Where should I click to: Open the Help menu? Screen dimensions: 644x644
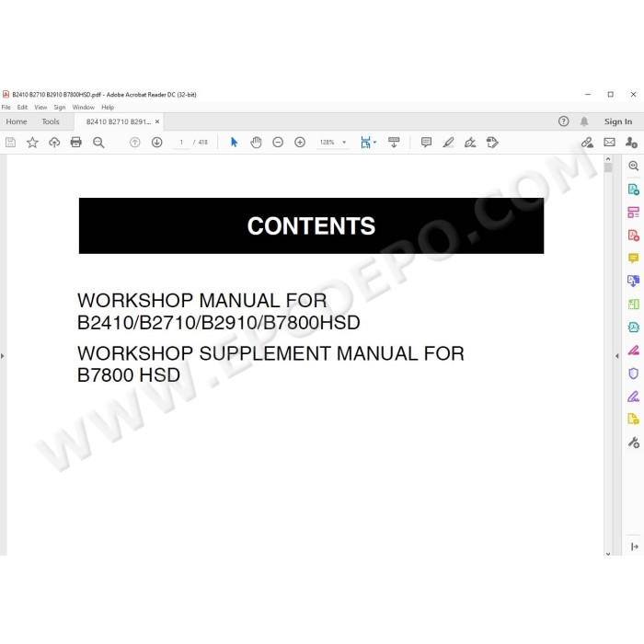coord(108,108)
